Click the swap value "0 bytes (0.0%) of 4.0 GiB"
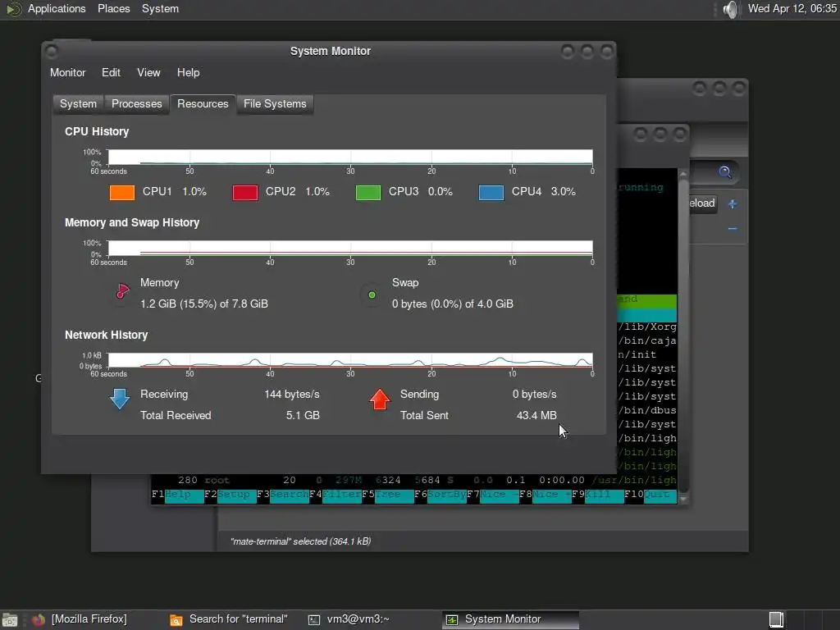840x630 pixels. coord(453,304)
